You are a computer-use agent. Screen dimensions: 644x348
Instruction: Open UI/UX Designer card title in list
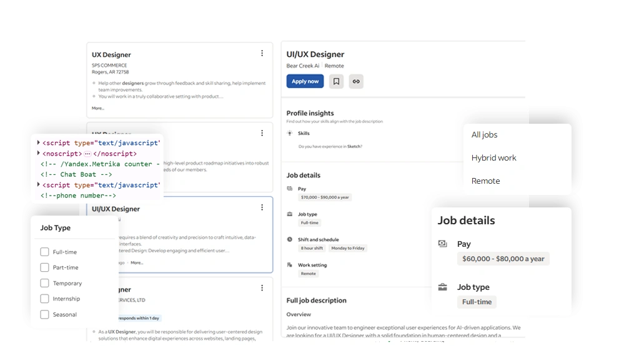point(116,209)
